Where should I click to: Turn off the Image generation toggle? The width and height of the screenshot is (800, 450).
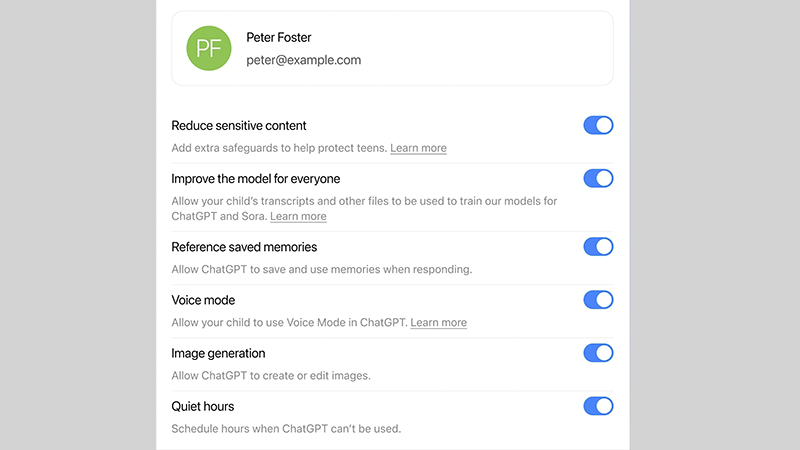pos(598,353)
